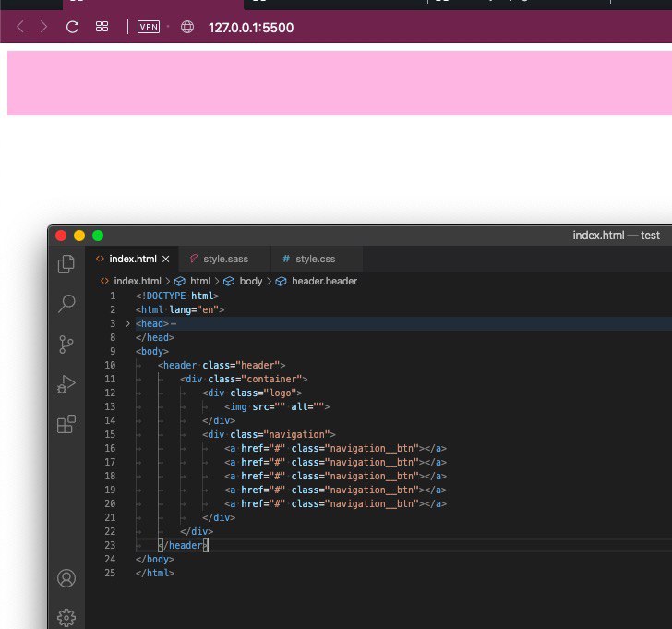Click the div class="logo" line
The width and height of the screenshot is (672, 629).
pyautogui.click(x=252, y=393)
